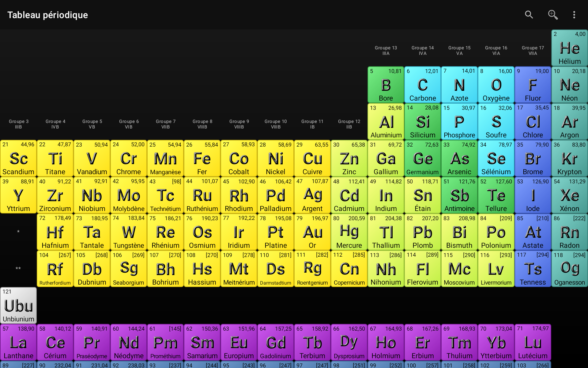Image resolution: width=588 pixels, height=368 pixels.
Task: Open the Or (Au) element
Action: click(312, 232)
